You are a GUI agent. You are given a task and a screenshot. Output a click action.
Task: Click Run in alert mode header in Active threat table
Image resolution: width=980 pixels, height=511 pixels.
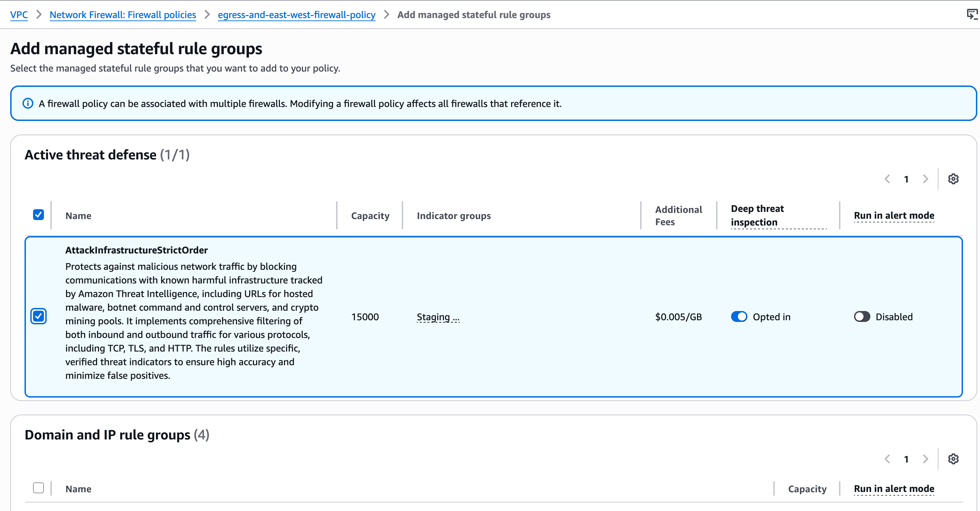(x=894, y=215)
